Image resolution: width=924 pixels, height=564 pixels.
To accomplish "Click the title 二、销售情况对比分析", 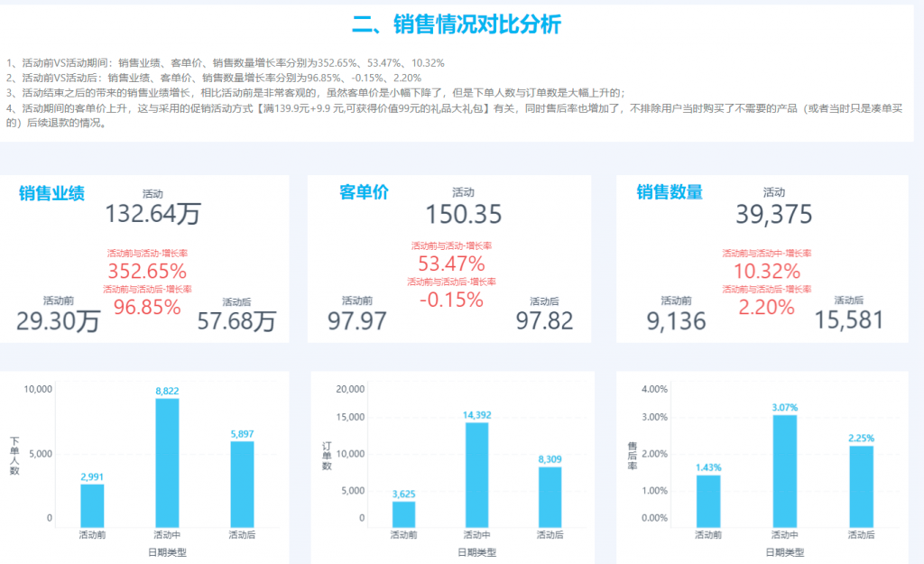I will point(456,24).
